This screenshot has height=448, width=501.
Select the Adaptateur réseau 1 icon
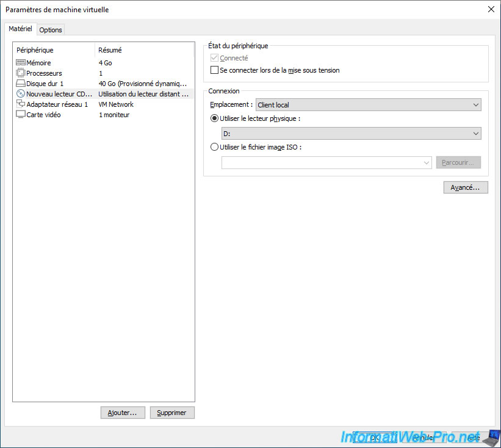click(20, 104)
